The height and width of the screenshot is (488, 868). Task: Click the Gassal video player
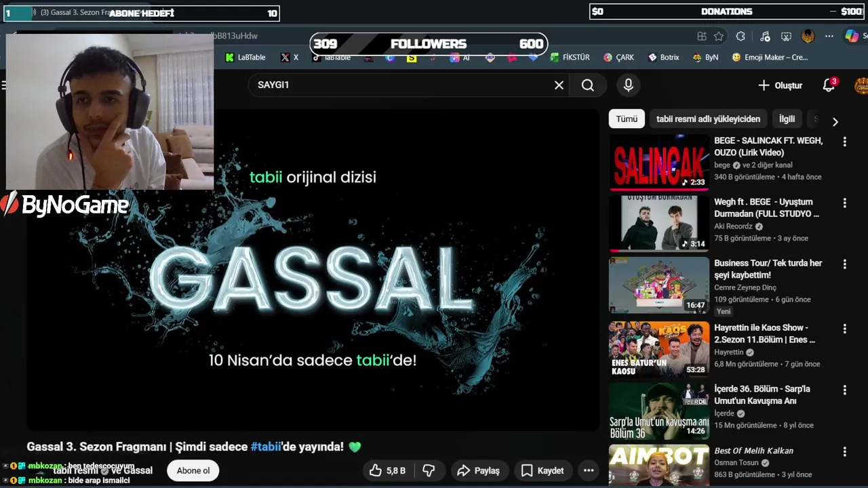[x=313, y=269]
